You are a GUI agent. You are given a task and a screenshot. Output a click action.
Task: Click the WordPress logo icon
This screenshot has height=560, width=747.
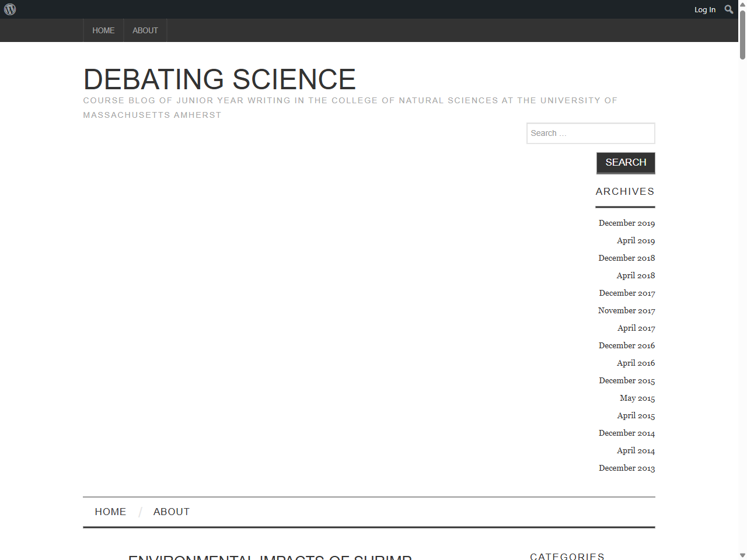[10, 9]
